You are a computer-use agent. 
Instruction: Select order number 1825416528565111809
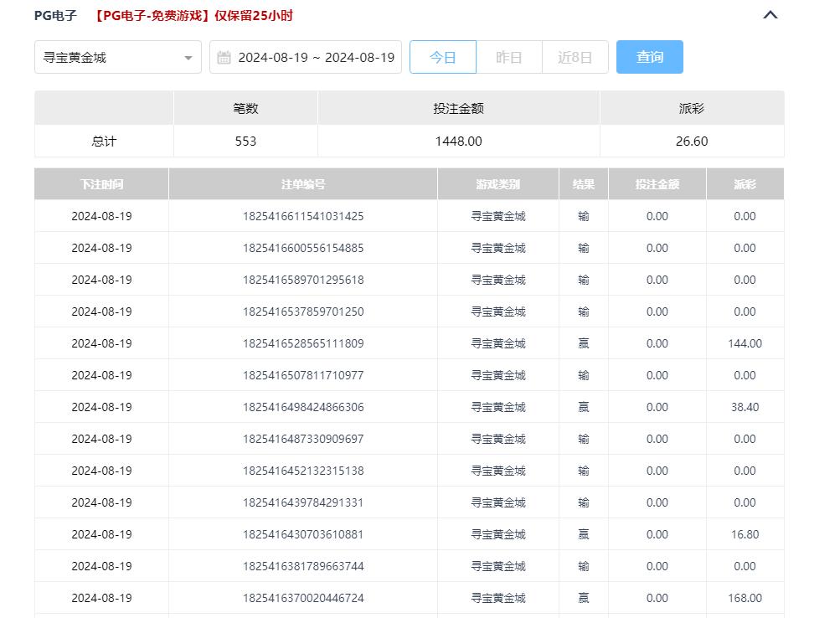coord(302,343)
